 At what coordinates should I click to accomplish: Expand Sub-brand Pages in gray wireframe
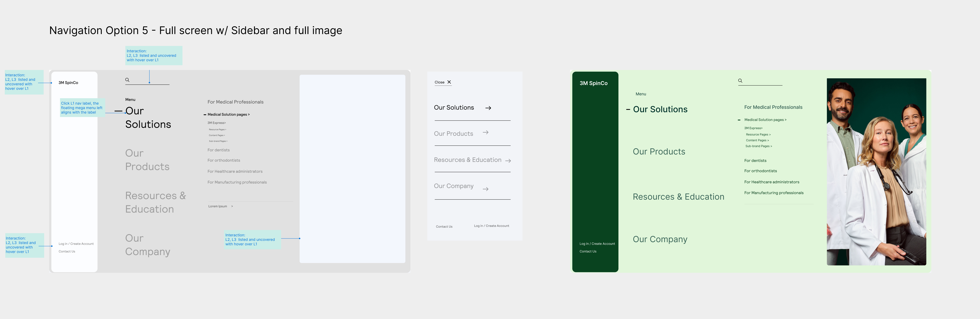point(218,141)
